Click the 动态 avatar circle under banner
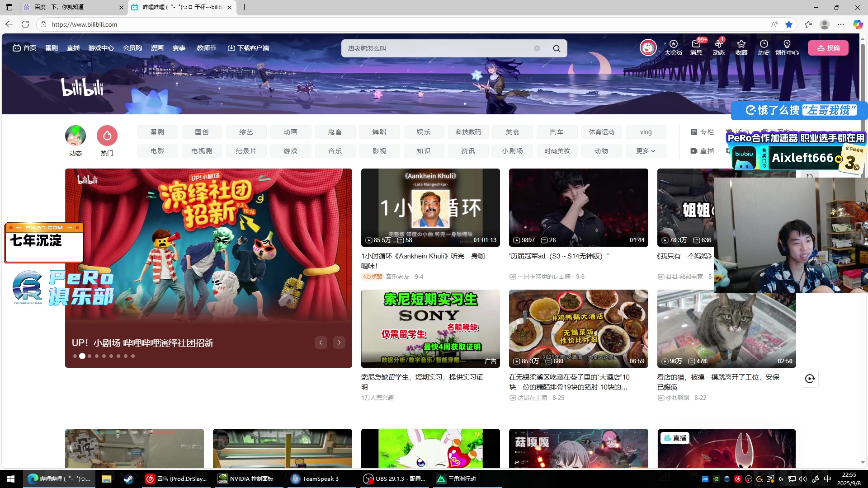Screen dimensions: 868x488 tap(75, 136)
